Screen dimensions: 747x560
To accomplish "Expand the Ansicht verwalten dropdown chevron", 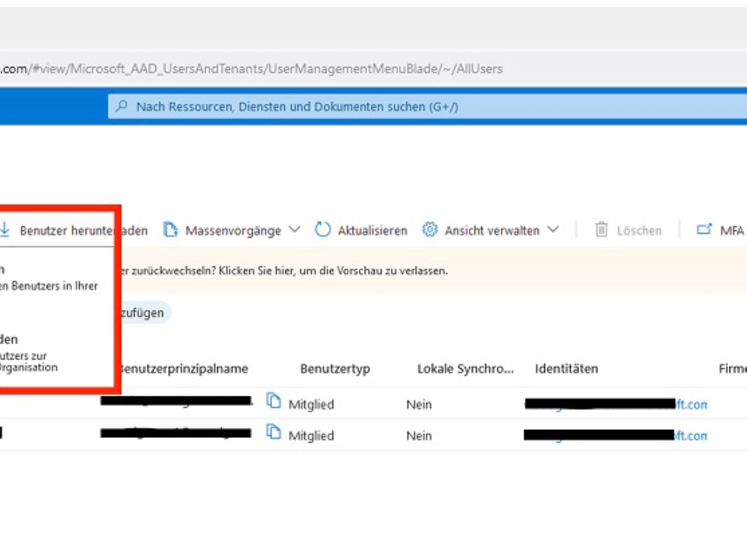I will pyautogui.click(x=554, y=230).
